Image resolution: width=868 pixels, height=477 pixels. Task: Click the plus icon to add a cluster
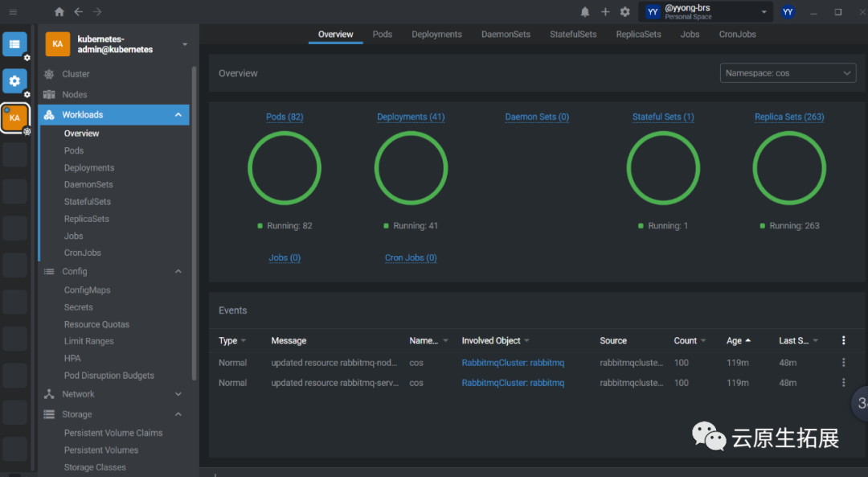(x=605, y=12)
